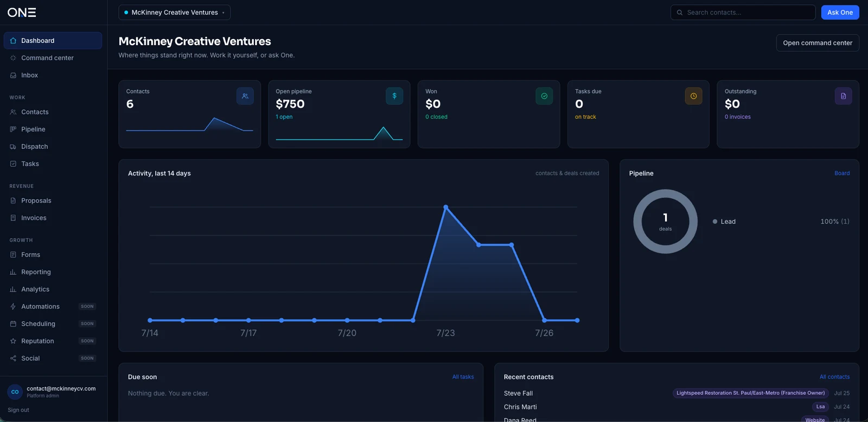This screenshot has height=422, width=868.
Task: Click the Reporting bar chart icon
Action: point(13,272)
